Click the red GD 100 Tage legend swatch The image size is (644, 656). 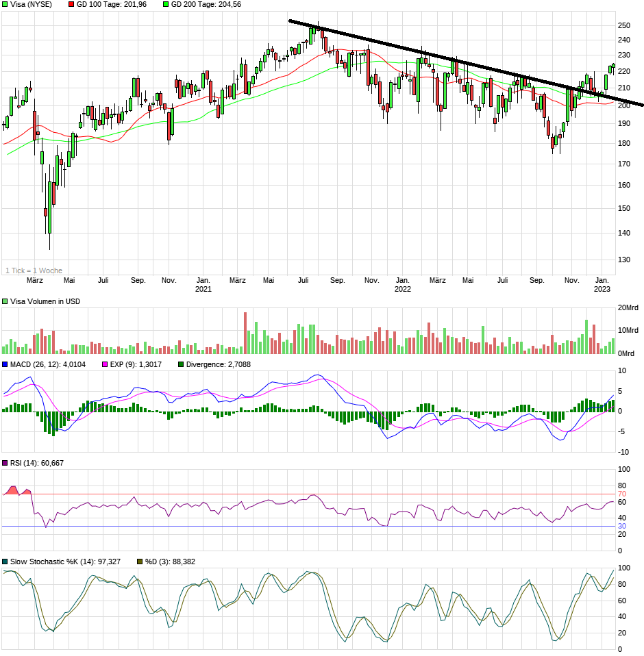coord(71,4)
